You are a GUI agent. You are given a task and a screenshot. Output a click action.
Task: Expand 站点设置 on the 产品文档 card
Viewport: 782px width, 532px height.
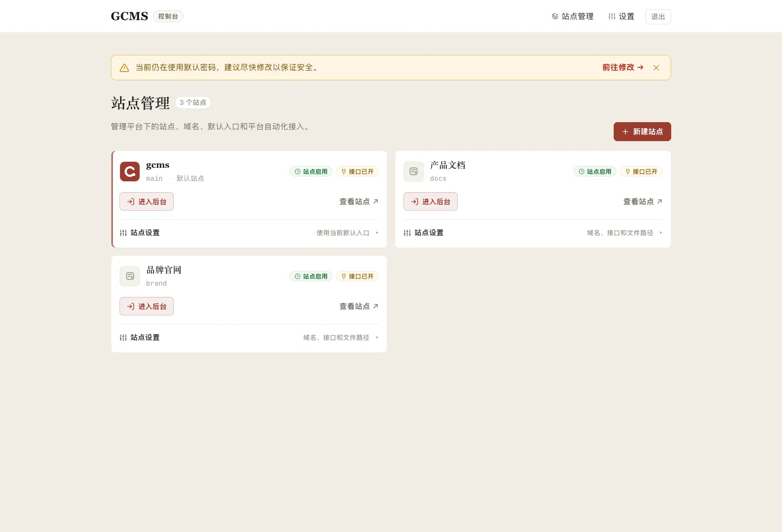click(533, 233)
